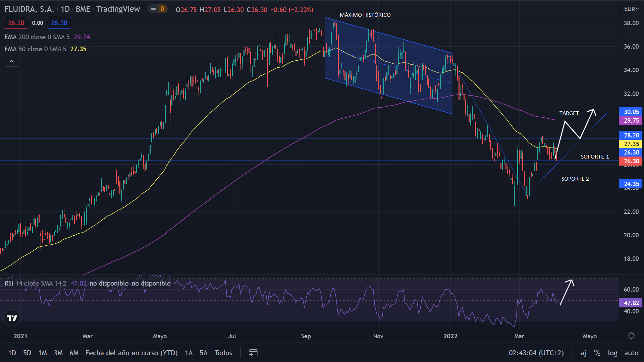Click the EMA 200 value 29.74
This screenshot has width=644, height=362.
pyautogui.click(x=82, y=37)
